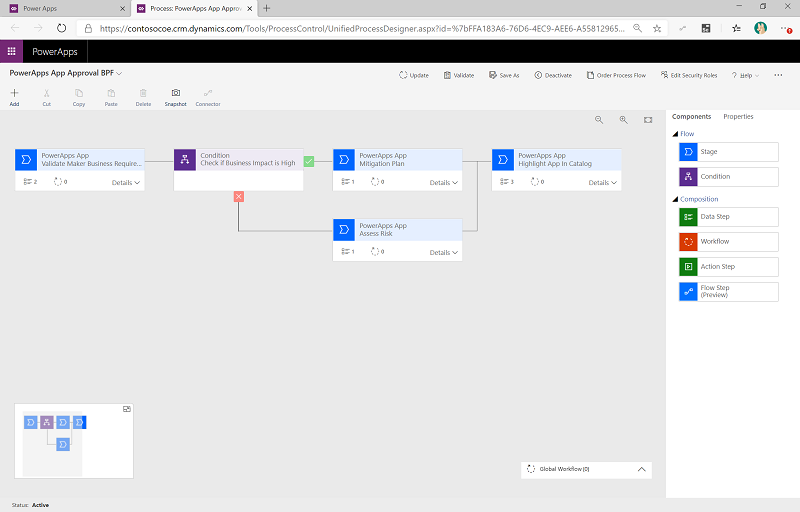Click the green checkmark condition branch

click(309, 162)
